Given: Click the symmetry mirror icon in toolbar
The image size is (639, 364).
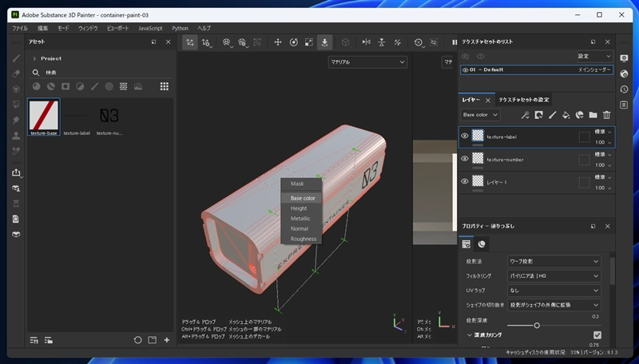Looking at the screenshot, I should coord(367,42).
